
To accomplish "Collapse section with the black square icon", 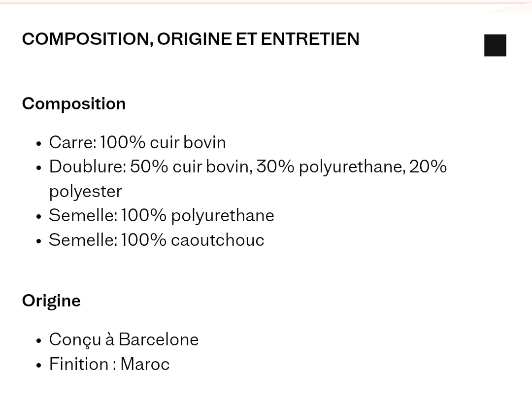I will click(495, 45).
